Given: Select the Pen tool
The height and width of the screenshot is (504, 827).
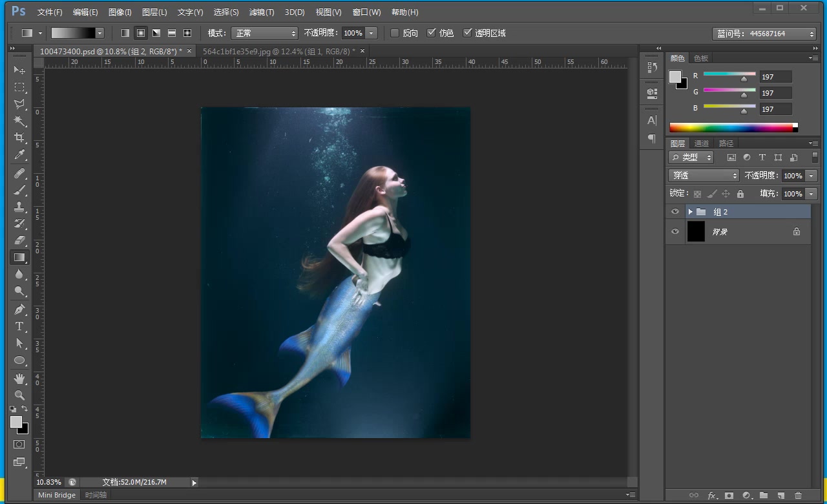Looking at the screenshot, I should point(19,310).
